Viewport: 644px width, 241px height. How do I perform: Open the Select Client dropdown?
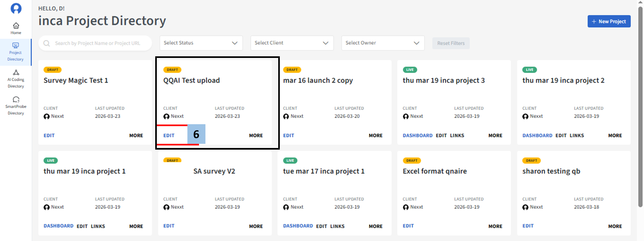pos(292,43)
